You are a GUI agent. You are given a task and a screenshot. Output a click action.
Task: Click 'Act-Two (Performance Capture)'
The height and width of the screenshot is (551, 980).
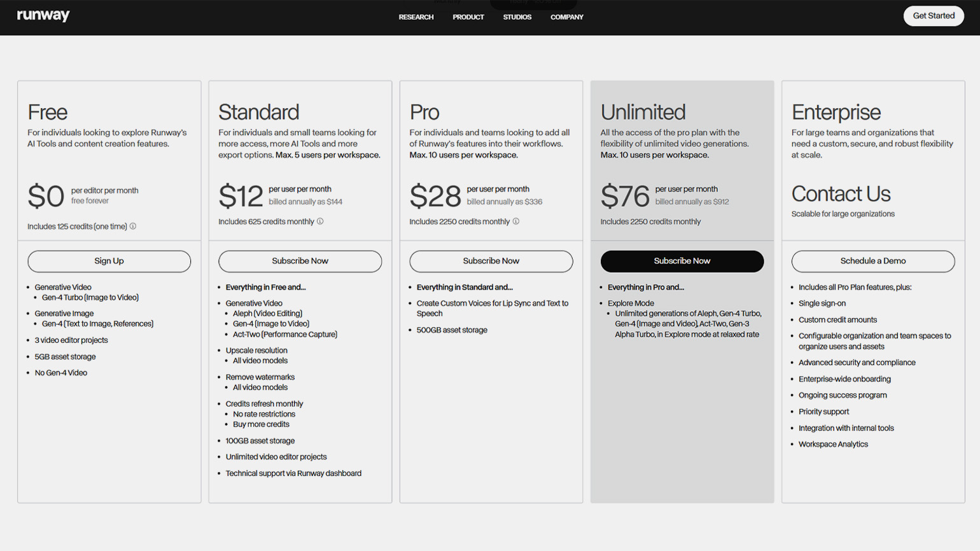click(285, 335)
